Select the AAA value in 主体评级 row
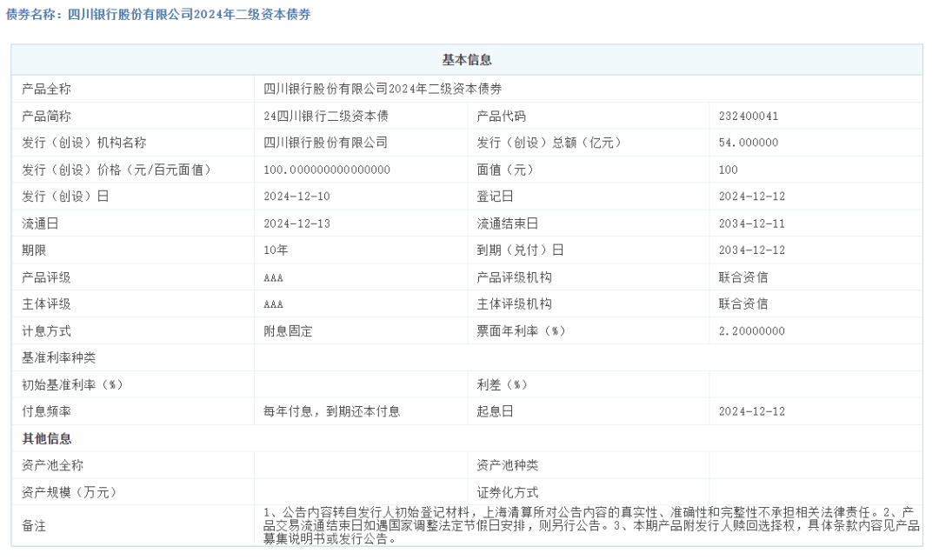939x560 pixels. tap(273, 304)
